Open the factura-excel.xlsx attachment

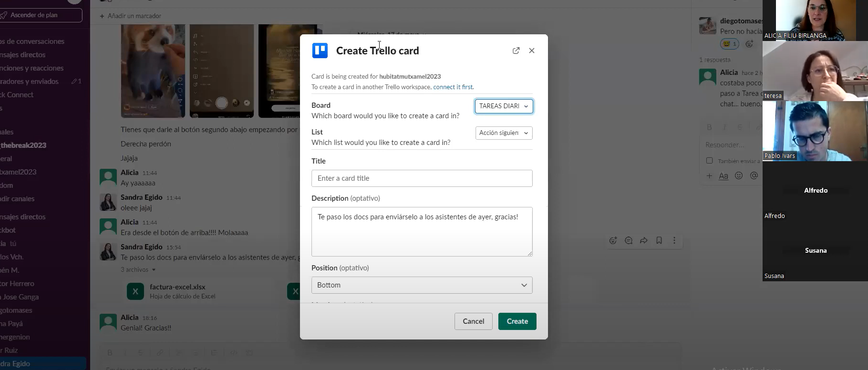click(177, 287)
